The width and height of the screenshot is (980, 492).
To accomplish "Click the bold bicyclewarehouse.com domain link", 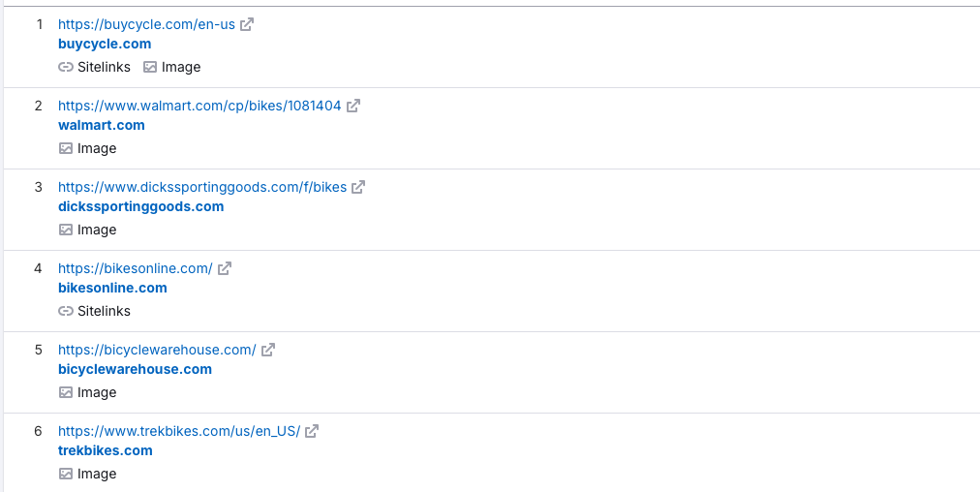I will [135, 369].
